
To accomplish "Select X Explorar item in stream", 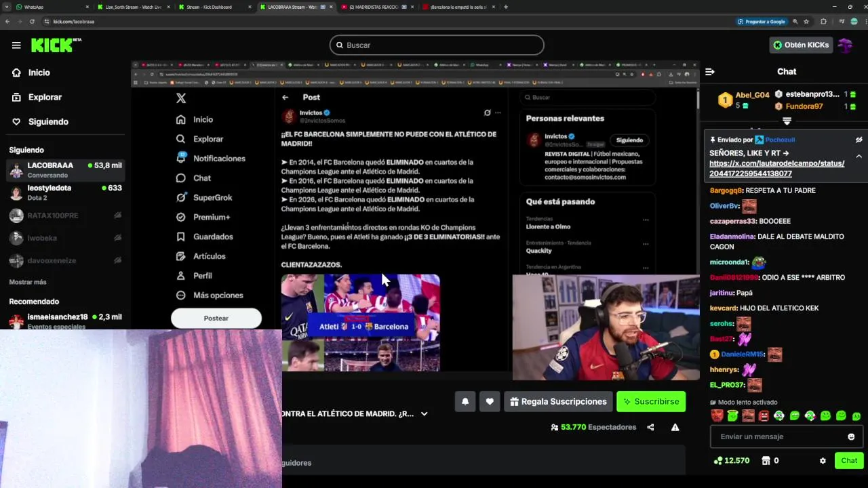I will tap(200, 139).
